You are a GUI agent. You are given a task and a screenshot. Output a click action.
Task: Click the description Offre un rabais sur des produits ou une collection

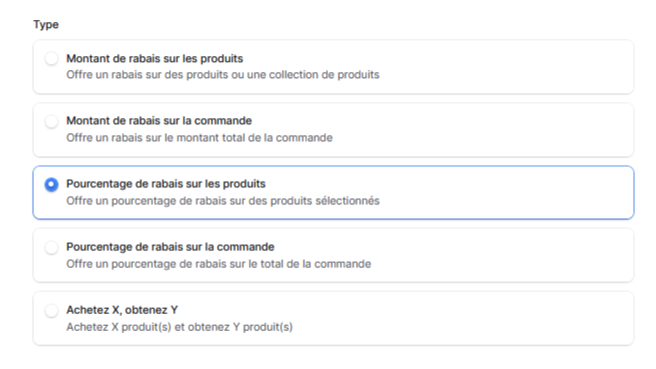(223, 75)
